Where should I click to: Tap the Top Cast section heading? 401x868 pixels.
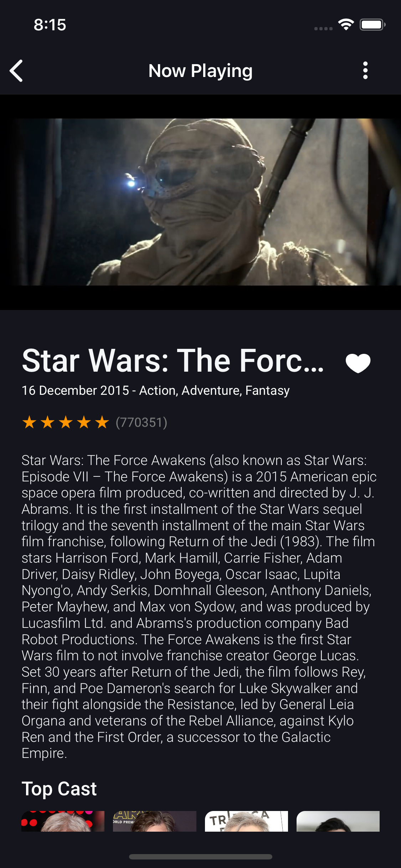coord(59,789)
